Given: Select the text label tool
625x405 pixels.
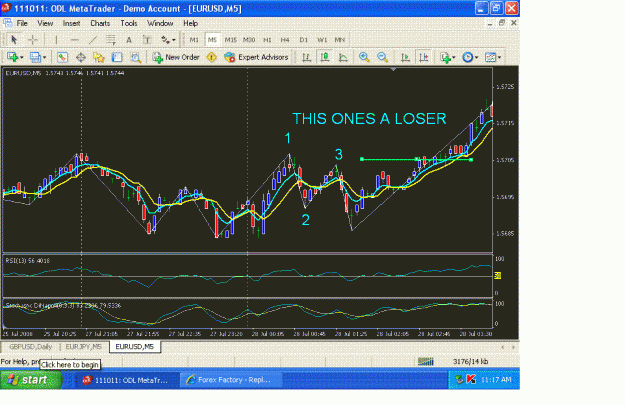Looking at the screenshot, I should click(147, 40).
